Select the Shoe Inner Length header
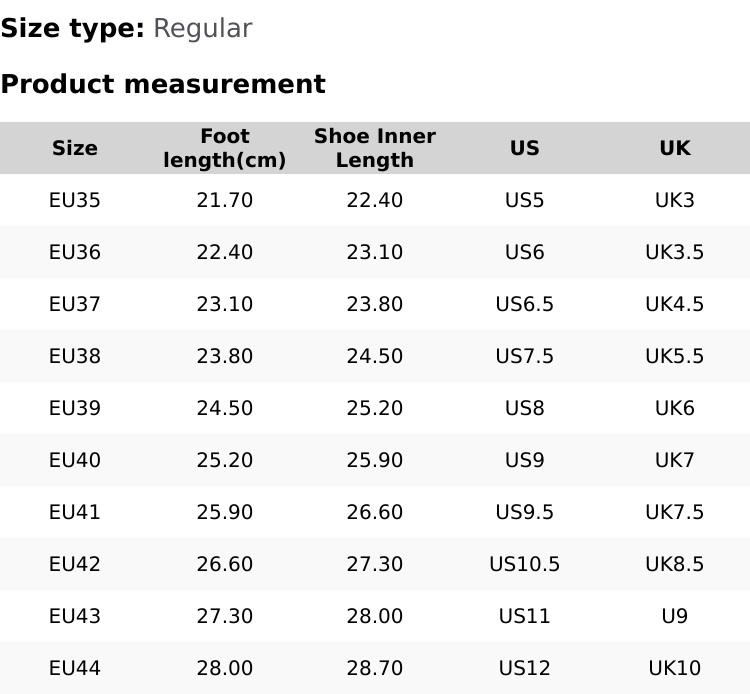The width and height of the screenshot is (750, 694). [x=375, y=148]
